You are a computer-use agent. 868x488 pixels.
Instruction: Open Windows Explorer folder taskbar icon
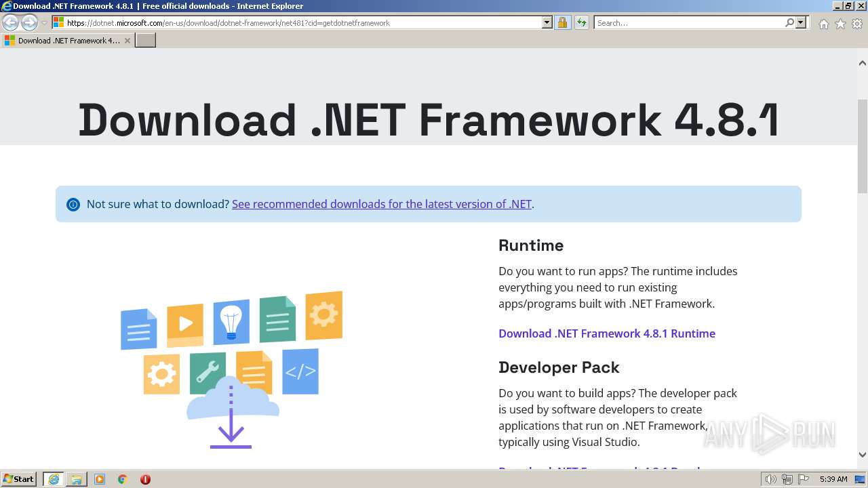coord(76,479)
